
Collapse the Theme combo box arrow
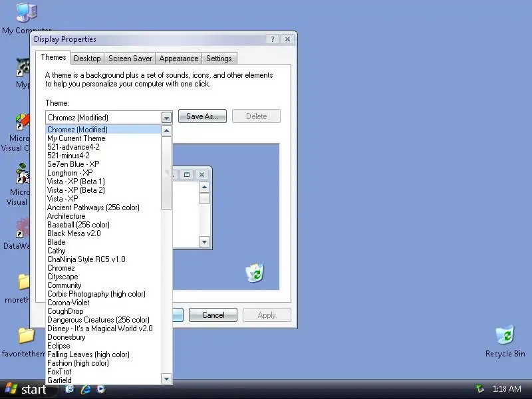(x=166, y=118)
